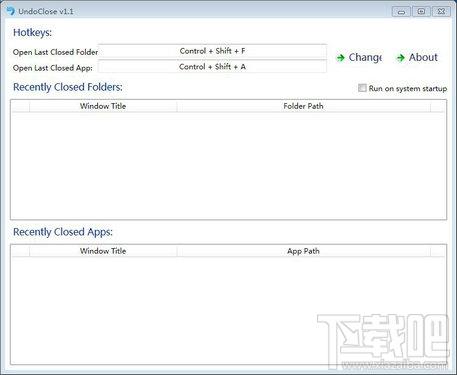Click the Open Last Closed App: label

click(x=53, y=68)
